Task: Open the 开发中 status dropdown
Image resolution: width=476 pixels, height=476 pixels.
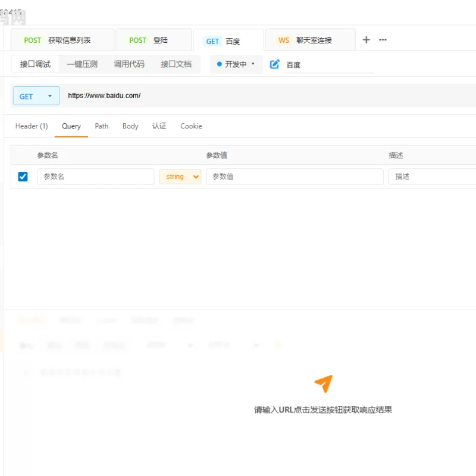Action: (236, 64)
